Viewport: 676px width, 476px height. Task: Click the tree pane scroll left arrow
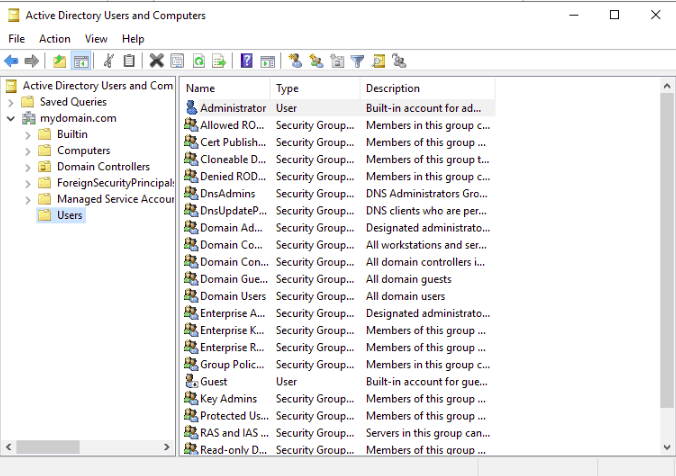tap(9, 447)
